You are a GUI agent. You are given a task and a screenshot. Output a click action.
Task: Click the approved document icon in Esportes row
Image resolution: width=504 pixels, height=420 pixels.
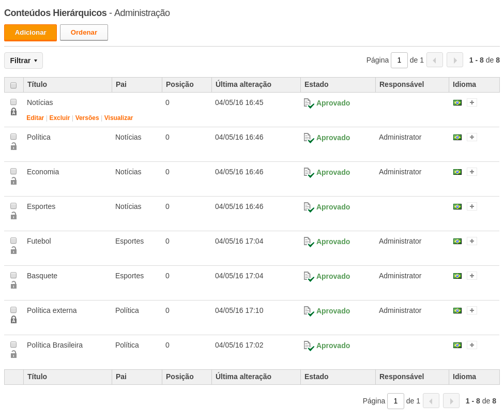tap(309, 207)
